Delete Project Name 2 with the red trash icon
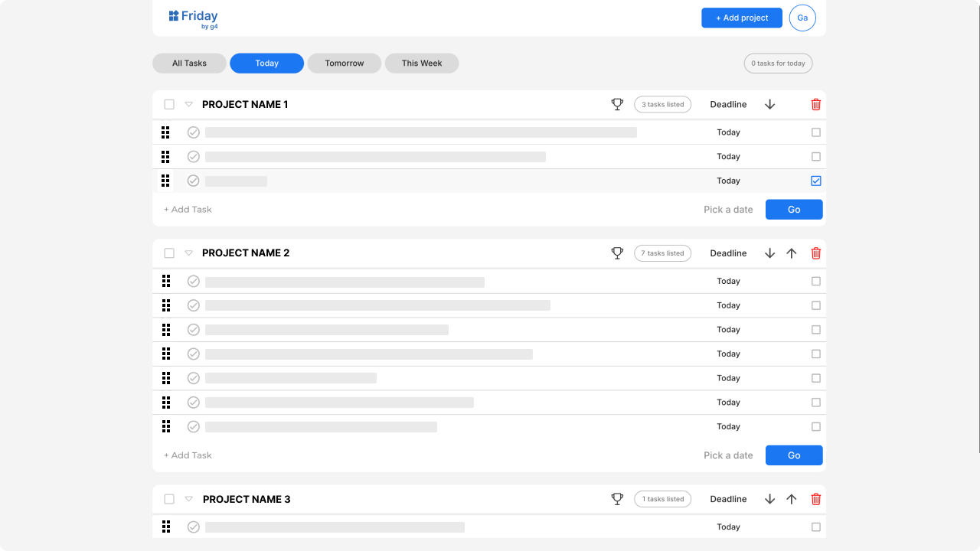The height and width of the screenshot is (551, 980). pyautogui.click(x=816, y=253)
